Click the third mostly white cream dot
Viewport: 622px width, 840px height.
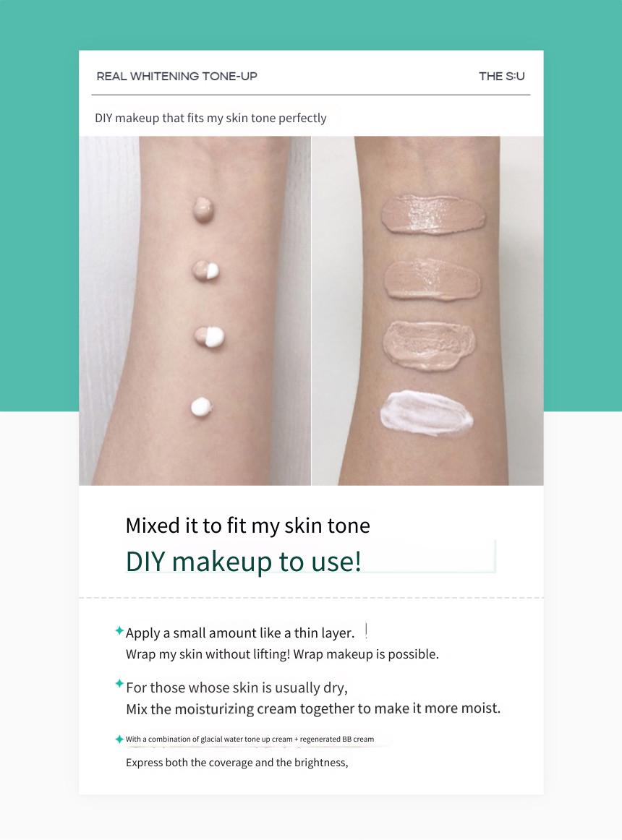210,337
